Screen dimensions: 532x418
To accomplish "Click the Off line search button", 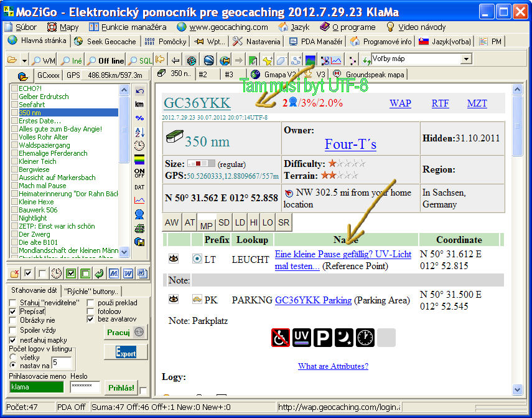I will pos(106,60).
